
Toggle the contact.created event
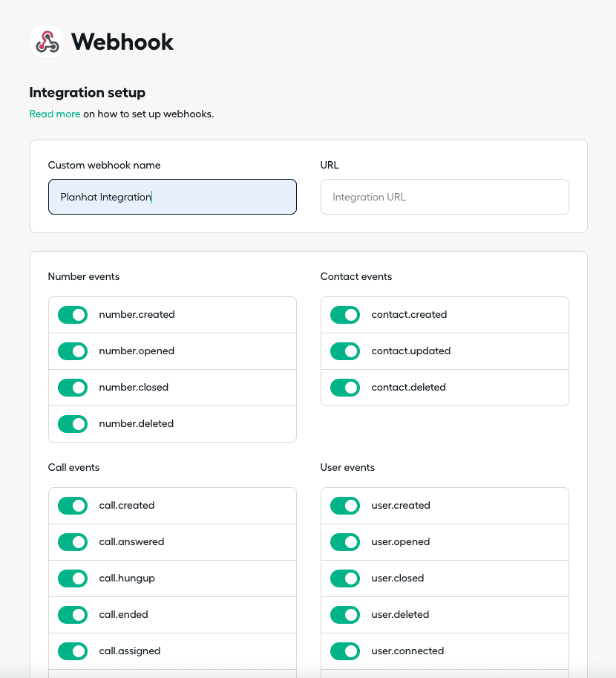click(345, 315)
